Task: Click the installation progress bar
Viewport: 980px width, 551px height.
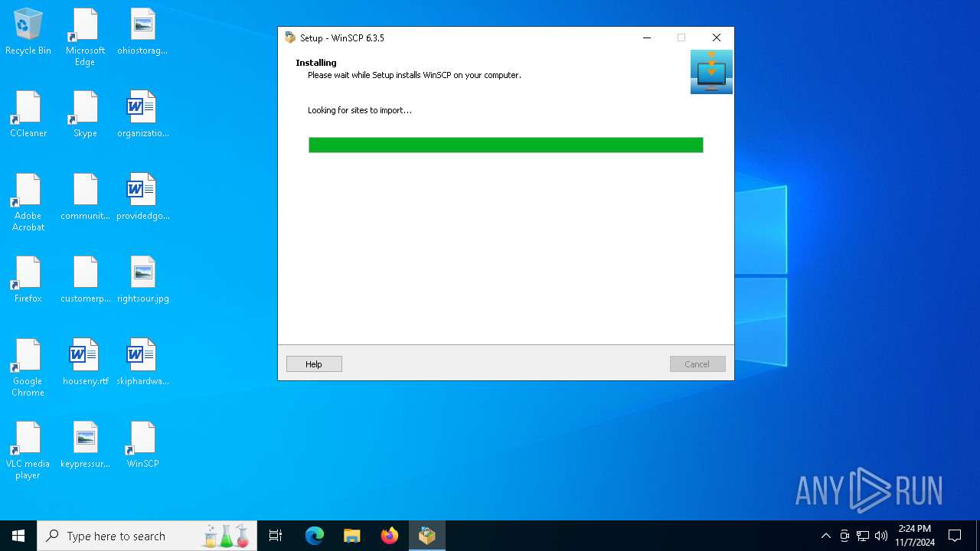Action: (505, 145)
